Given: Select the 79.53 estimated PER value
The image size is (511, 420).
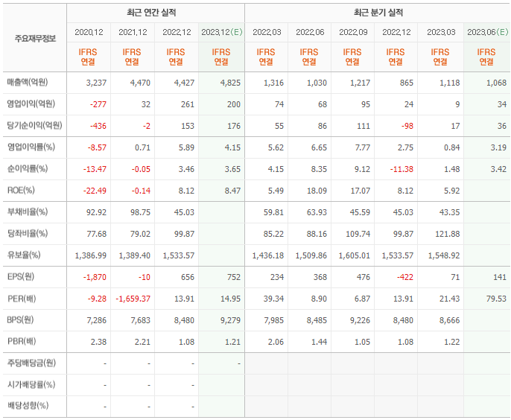Looking at the screenshot, I should click(x=496, y=299).
